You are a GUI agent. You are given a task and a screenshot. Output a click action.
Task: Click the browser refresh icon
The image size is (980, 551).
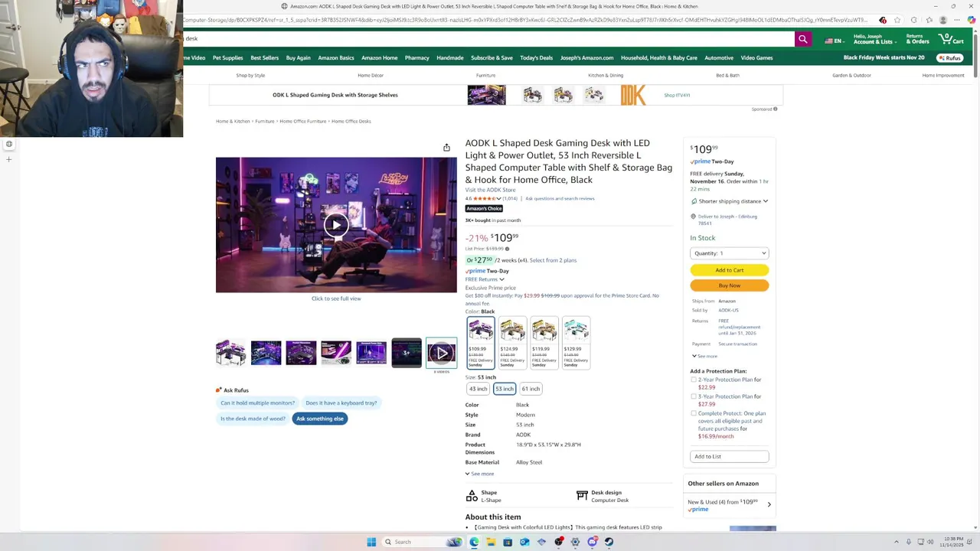913,20
